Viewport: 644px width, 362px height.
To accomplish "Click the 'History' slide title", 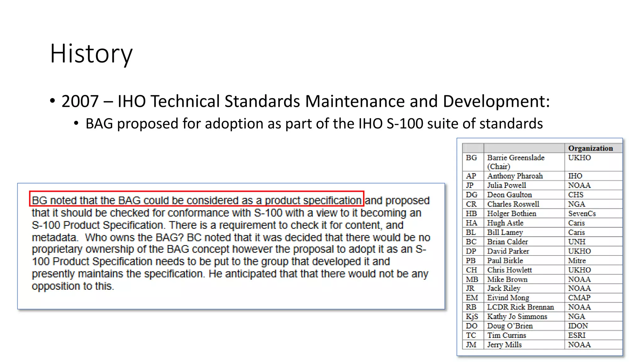I will (91, 53).
